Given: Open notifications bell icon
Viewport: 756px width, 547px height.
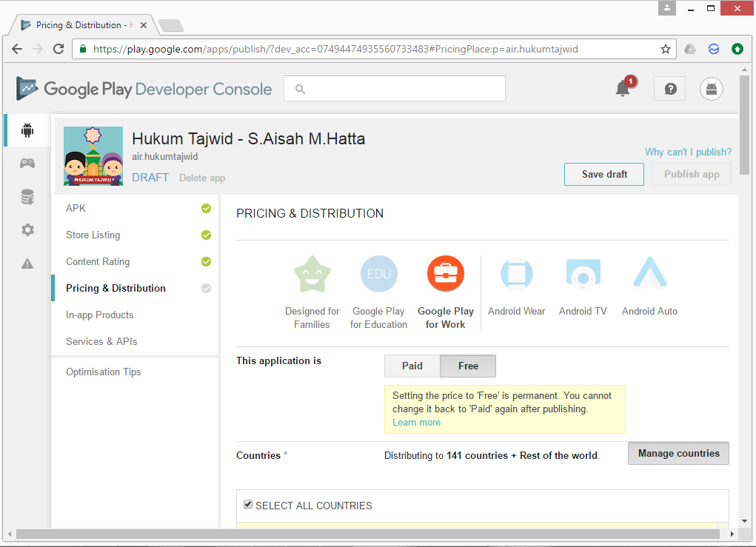Looking at the screenshot, I should (623, 88).
